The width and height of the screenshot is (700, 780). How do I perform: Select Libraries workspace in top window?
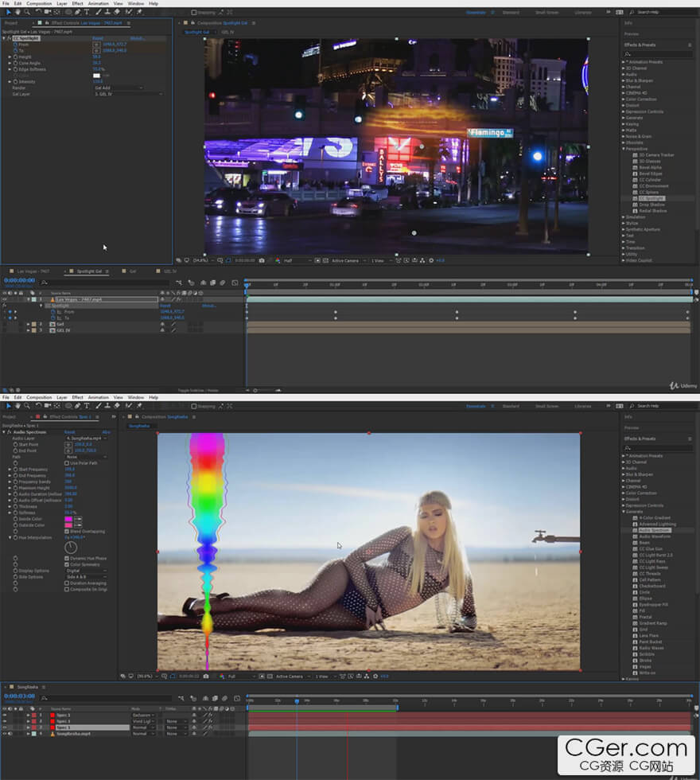[582, 13]
